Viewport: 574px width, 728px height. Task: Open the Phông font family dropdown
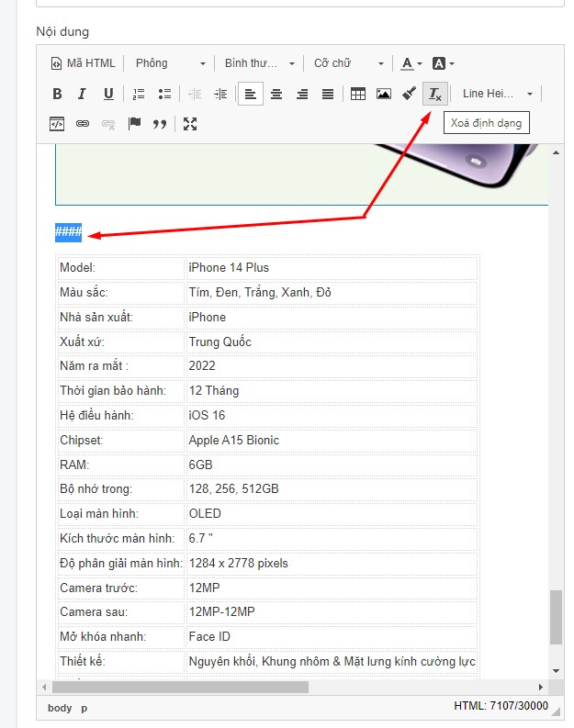click(170, 63)
